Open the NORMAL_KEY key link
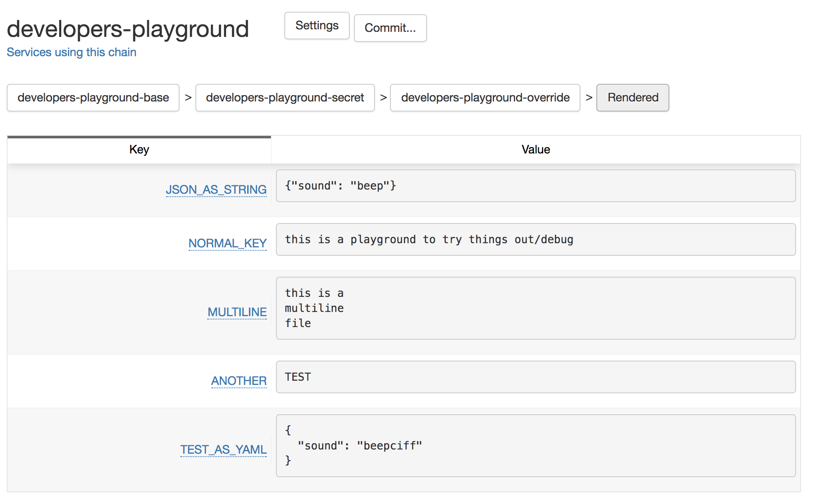 pos(227,243)
